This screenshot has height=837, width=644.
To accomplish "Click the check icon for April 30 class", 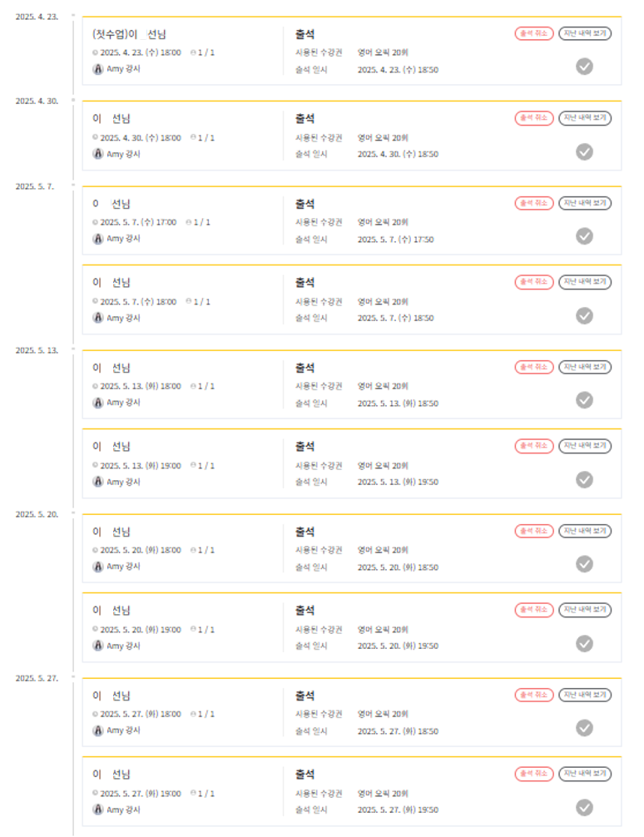I will pos(585,151).
